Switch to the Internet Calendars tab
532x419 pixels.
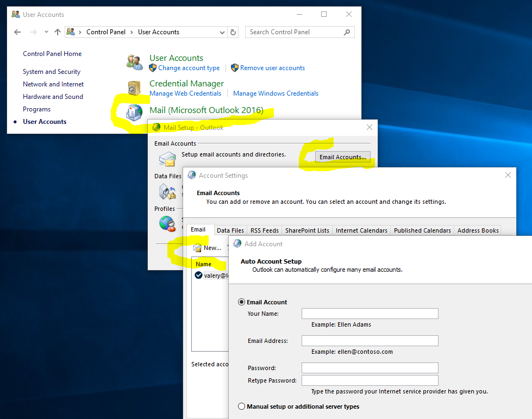coord(361,230)
